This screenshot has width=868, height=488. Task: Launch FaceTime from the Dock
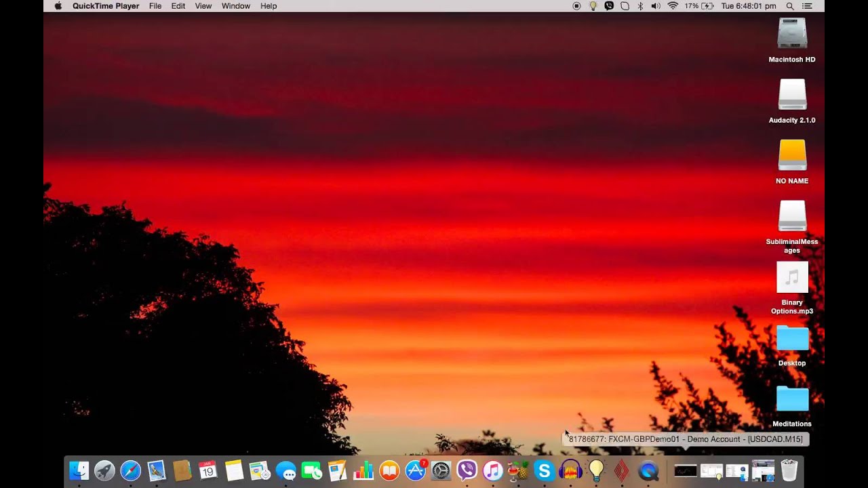(x=311, y=470)
